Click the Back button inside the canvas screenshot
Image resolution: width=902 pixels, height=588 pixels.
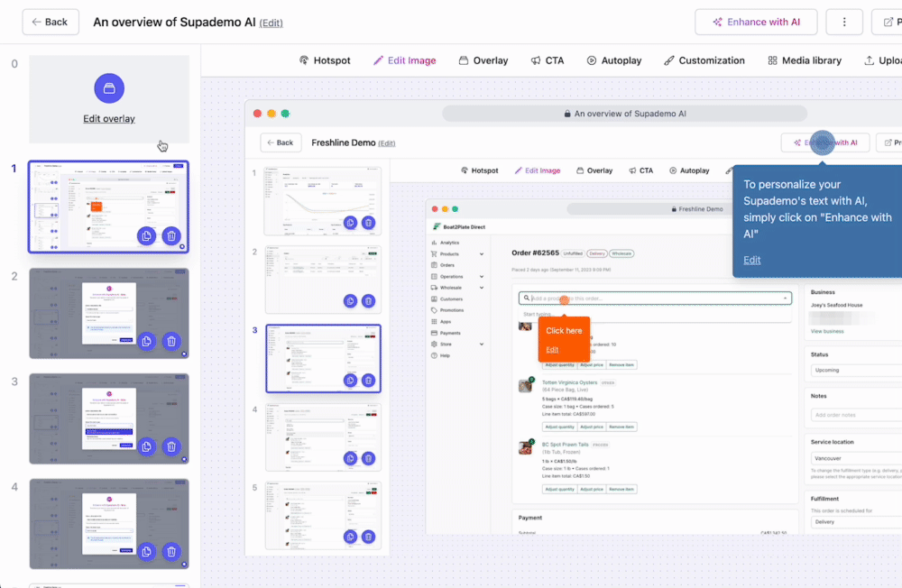(281, 142)
